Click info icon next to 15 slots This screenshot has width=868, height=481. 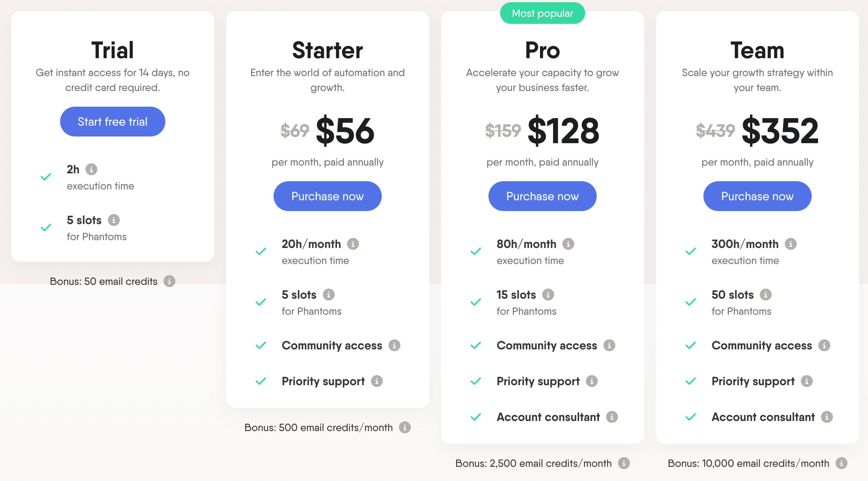click(548, 295)
